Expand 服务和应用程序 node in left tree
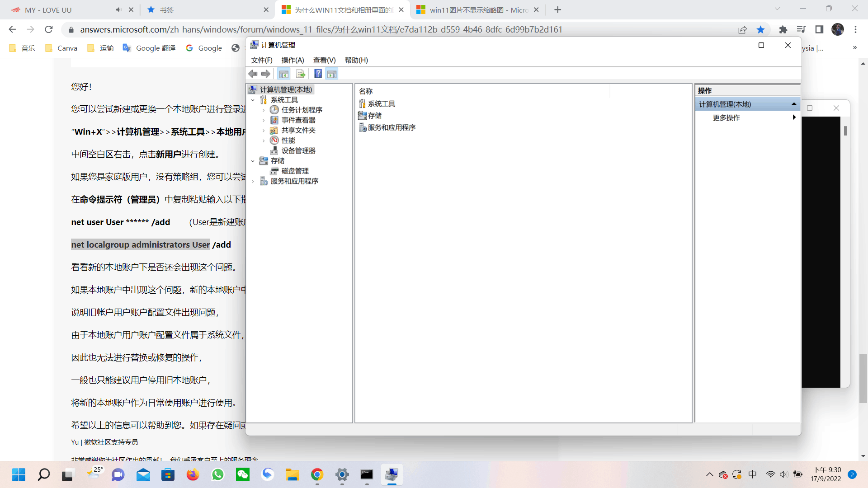Viewport: 868px width, 488px height. [x=253, y=181]
